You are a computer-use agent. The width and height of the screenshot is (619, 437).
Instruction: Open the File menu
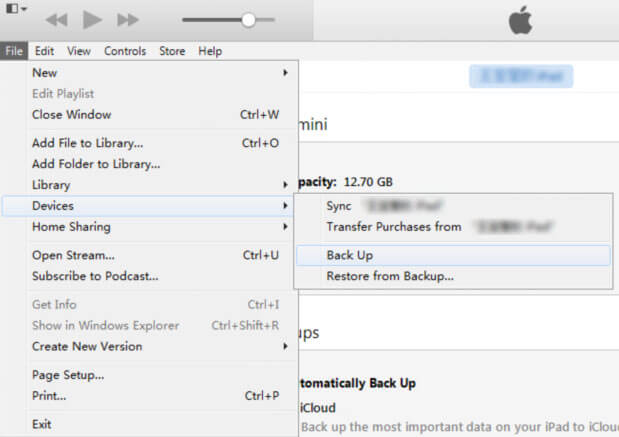[14, 51]
